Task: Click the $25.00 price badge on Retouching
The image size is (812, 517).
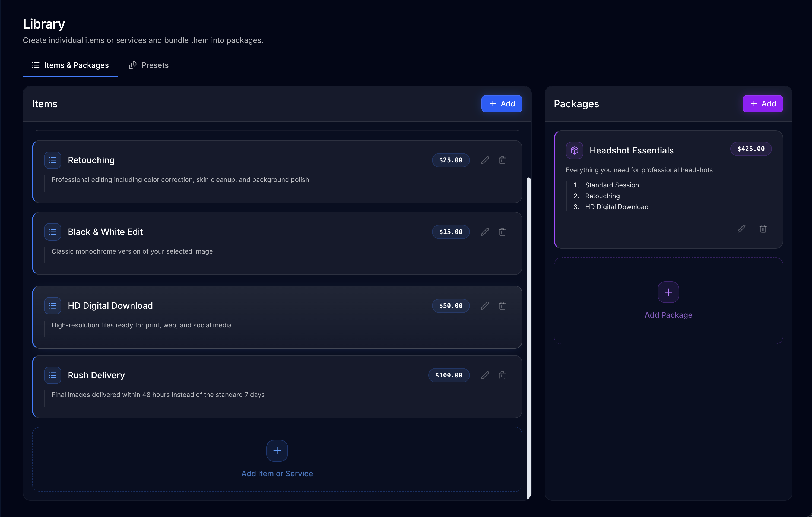Action: (451, 160)
